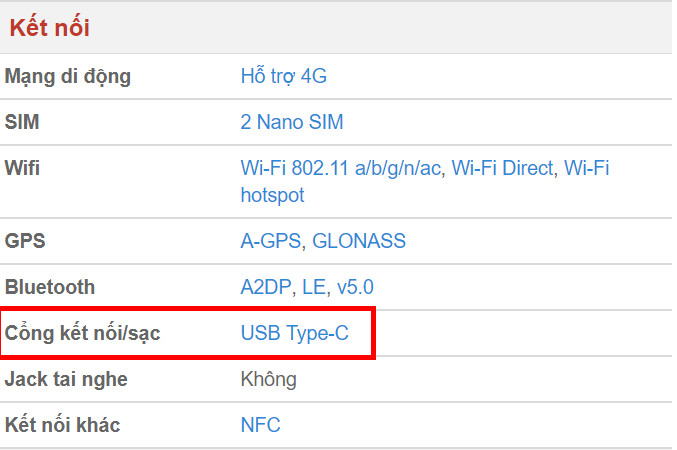This screenshot has width=677, height=450.
Task: Click the 'A2DP' Bluetooth link
Action: click(x=265, y=287)
